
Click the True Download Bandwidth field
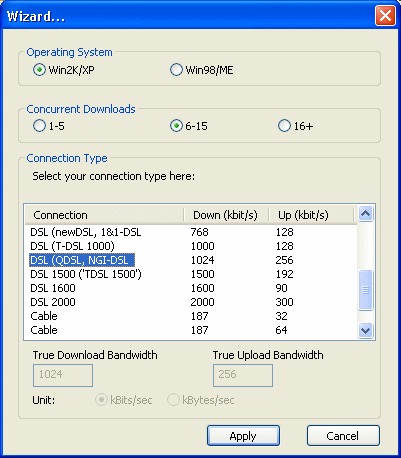pyautogui.click(x=63, y=375)
